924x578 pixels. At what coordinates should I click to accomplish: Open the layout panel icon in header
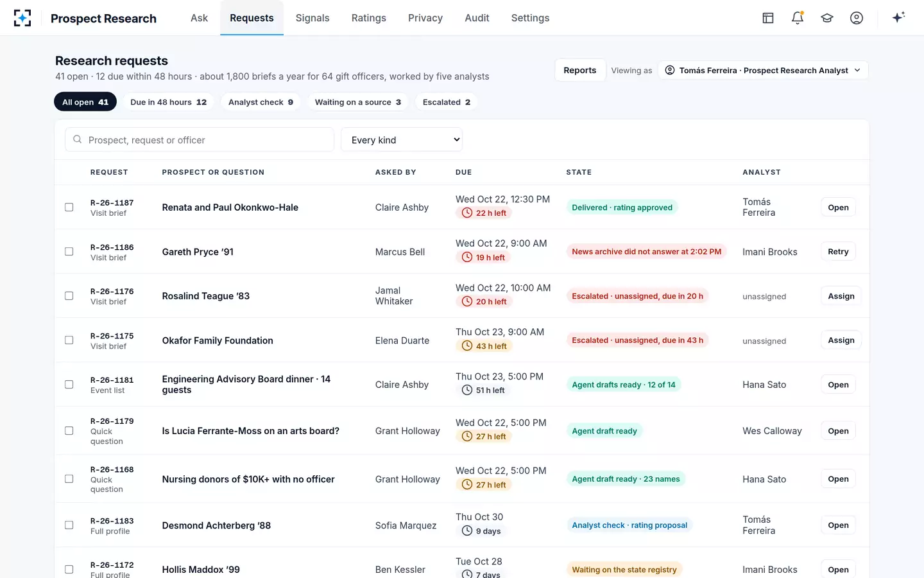[x=768, y=18]
